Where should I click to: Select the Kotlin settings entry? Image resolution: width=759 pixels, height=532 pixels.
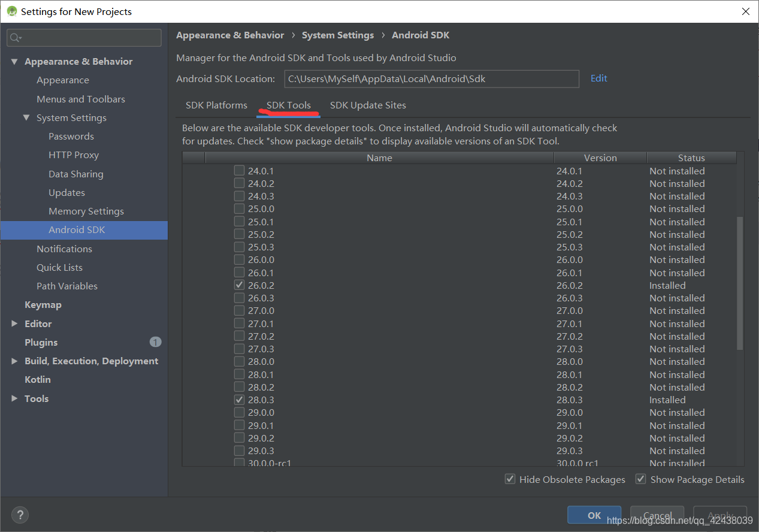click(38, 379)
